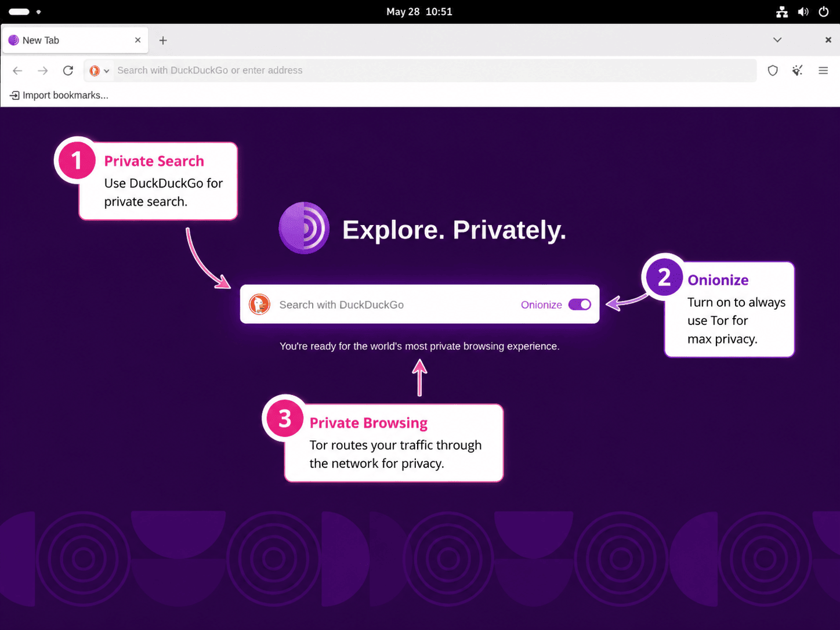Open the network status icon

(x=782, y=12)
